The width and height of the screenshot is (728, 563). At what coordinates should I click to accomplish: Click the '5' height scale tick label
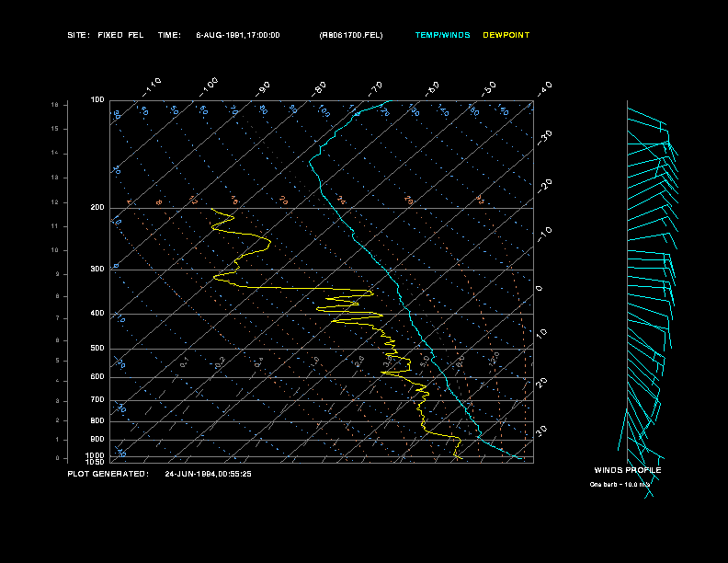[58, 361]
